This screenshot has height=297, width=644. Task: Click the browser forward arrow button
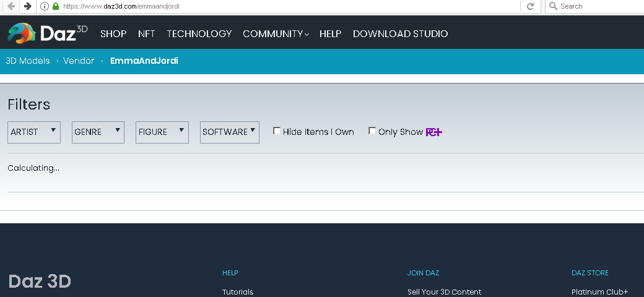pyautogui.click(x=27, y=6)
